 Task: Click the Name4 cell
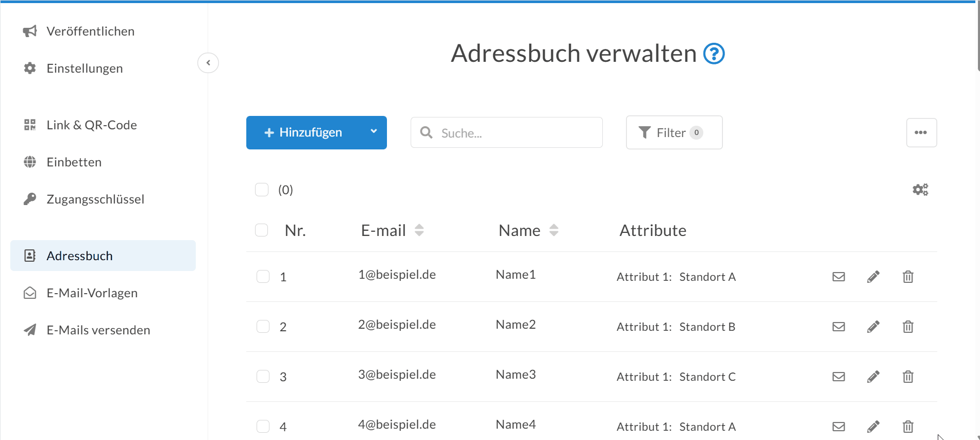point(516,425)
